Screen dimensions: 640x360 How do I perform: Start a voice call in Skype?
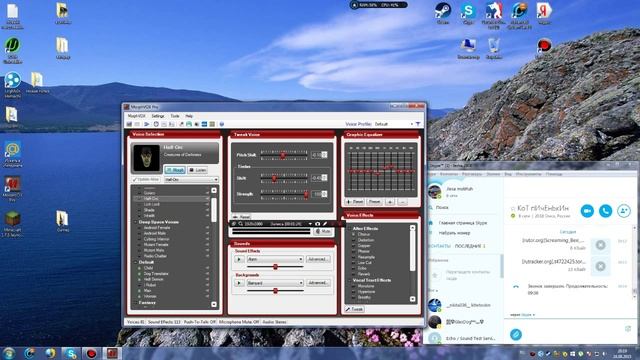[x=605, y=211]
